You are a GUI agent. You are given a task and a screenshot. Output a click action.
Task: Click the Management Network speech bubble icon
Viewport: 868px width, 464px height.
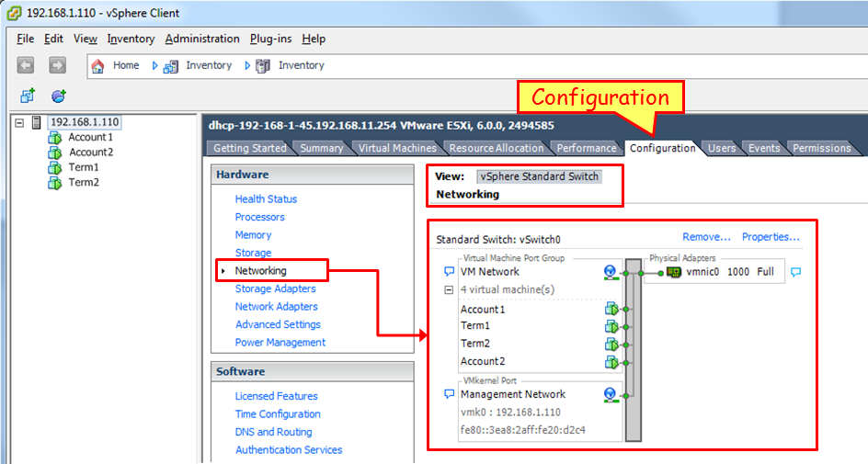pyautogui.click(x=449, y=394)
